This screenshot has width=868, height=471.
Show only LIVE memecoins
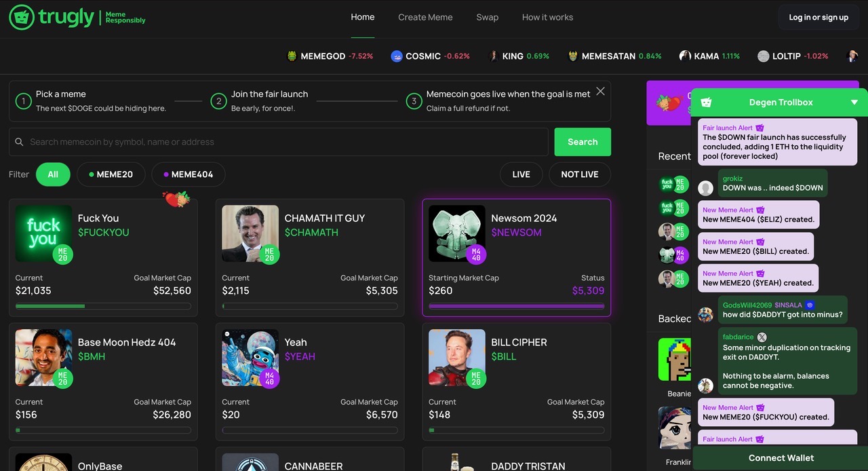(x=521, y=174)
